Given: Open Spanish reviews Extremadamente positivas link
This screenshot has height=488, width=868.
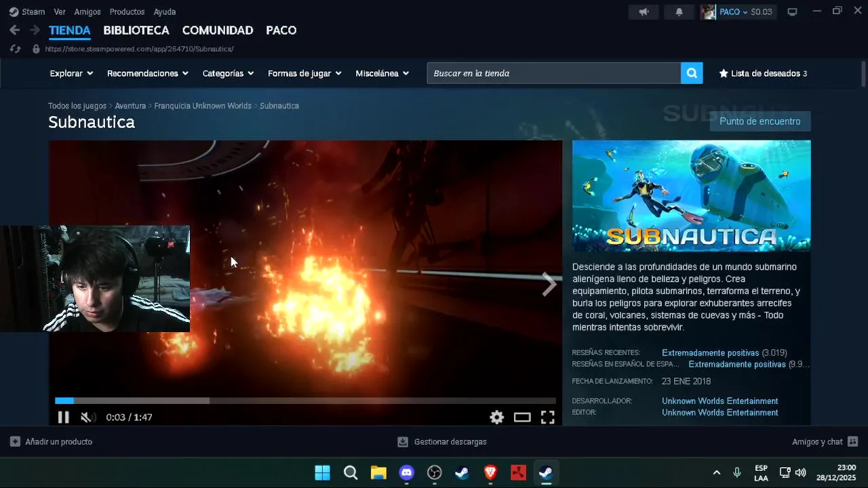Looking at the screenshot, I should coord(737,365).
